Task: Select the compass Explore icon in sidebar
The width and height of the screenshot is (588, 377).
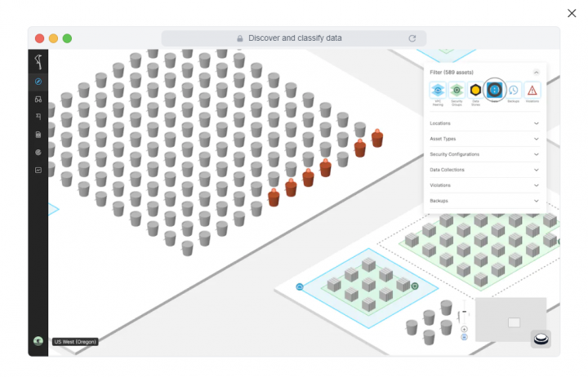Action: [38, 82]
